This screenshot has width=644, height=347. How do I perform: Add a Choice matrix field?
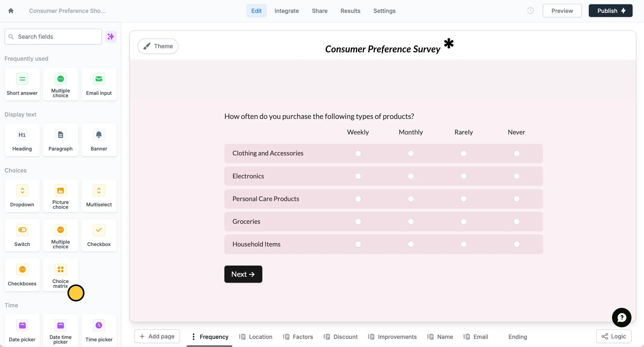[x=60, y=275]
